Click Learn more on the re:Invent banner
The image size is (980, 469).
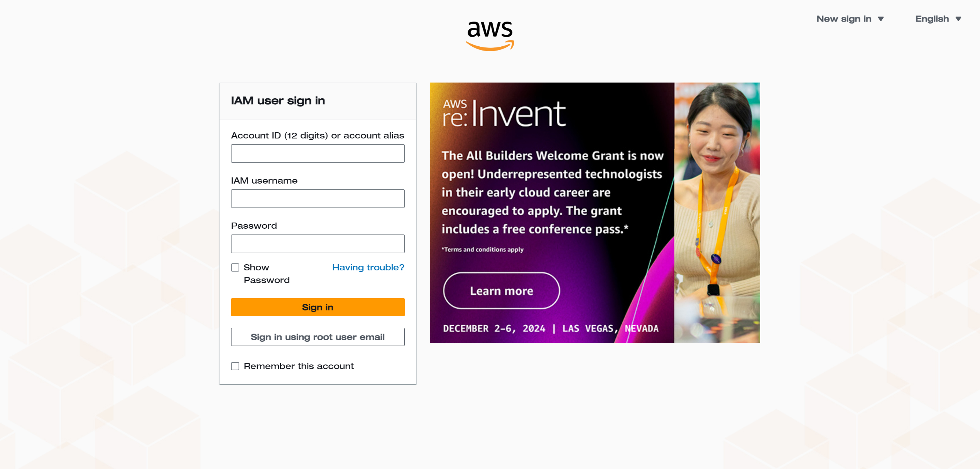pyautogui.click(x=501, y=290)
